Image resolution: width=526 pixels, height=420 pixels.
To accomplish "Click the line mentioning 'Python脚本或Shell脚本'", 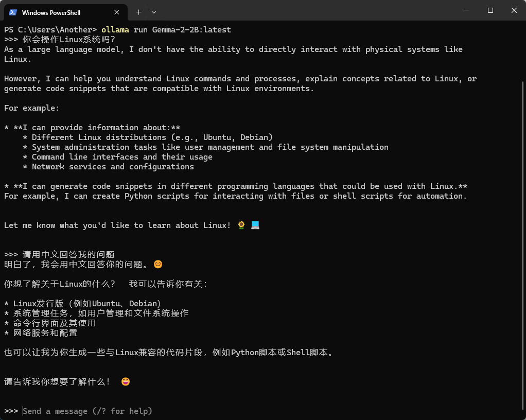I will (x=169, y=353).
